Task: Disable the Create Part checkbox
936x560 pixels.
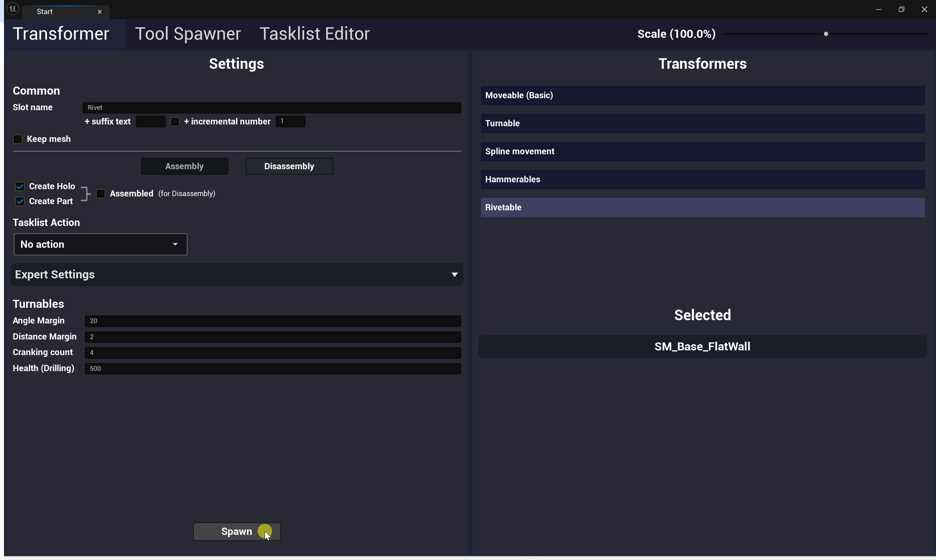Action: pyautogui.click(x=20, y=202)
